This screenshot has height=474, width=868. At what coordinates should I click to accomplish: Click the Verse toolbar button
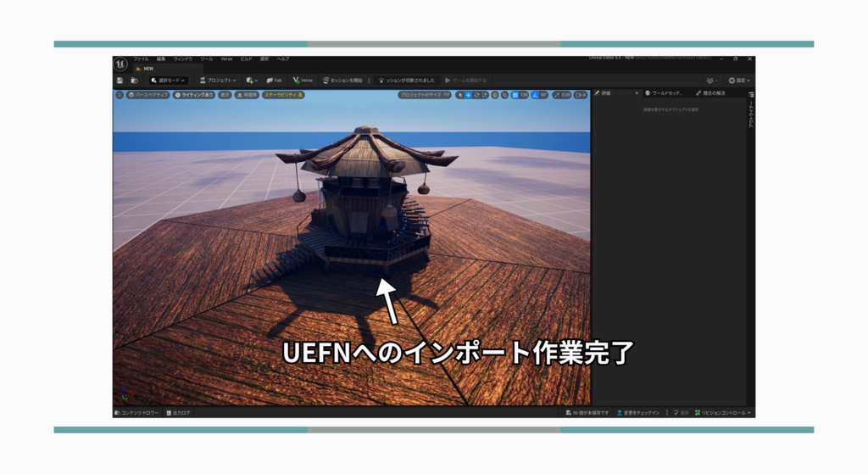coord(303,81)
